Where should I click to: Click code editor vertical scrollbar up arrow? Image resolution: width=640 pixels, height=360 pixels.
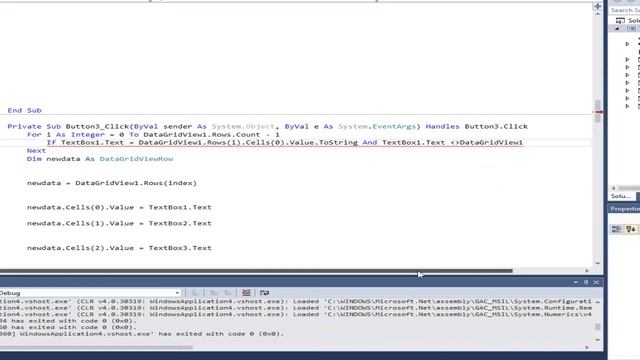[x=598, y=15]
